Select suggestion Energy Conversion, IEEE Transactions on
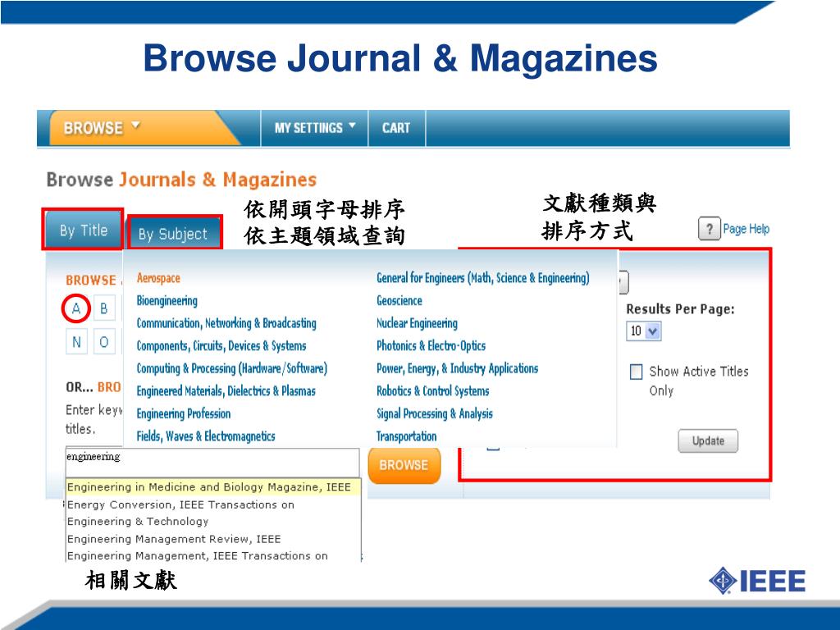Viewport: 840px width, 630px height. pos(213,504)
